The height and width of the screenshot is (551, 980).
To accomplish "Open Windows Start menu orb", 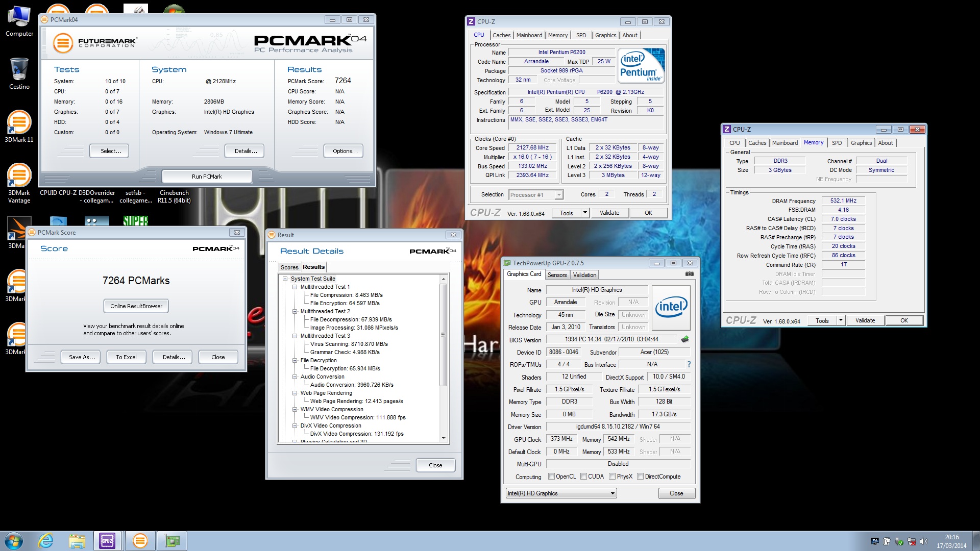I will 14,541.
